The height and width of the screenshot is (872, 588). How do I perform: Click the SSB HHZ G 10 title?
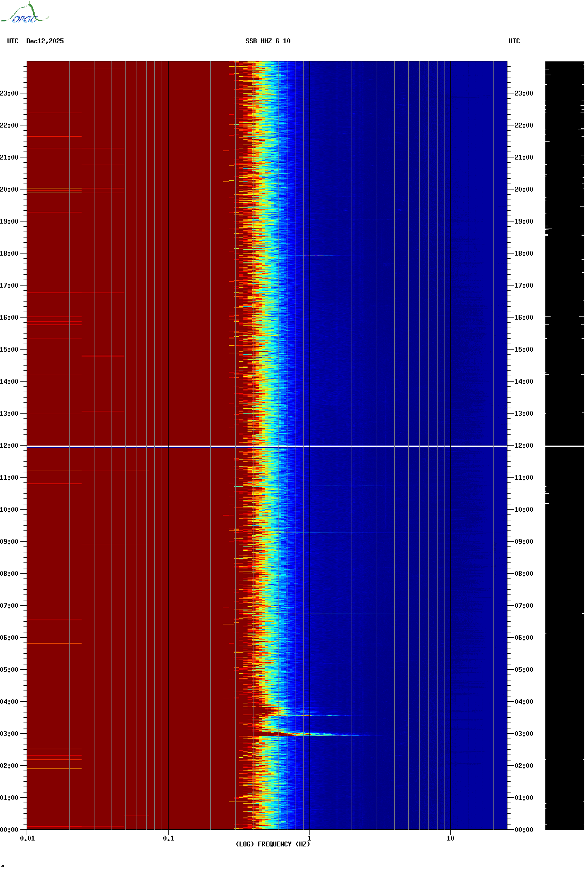[x=268, y=41]
